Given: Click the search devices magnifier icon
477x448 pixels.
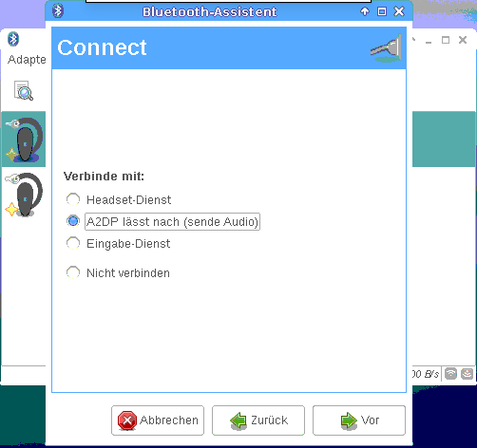Looking at the screenshot, I should click(24, 91).
